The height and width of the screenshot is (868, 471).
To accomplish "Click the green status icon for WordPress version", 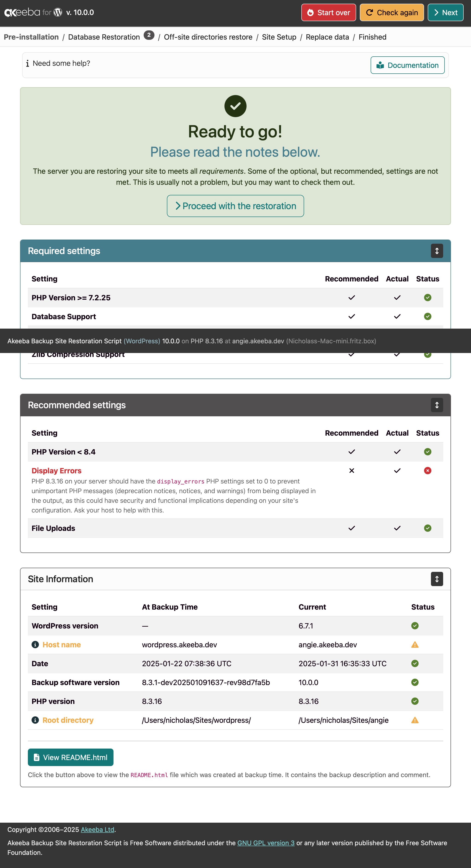I will [x=415, y=626].
